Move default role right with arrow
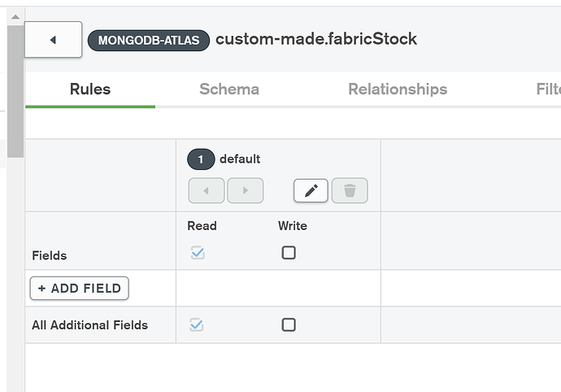 [246, 190]
